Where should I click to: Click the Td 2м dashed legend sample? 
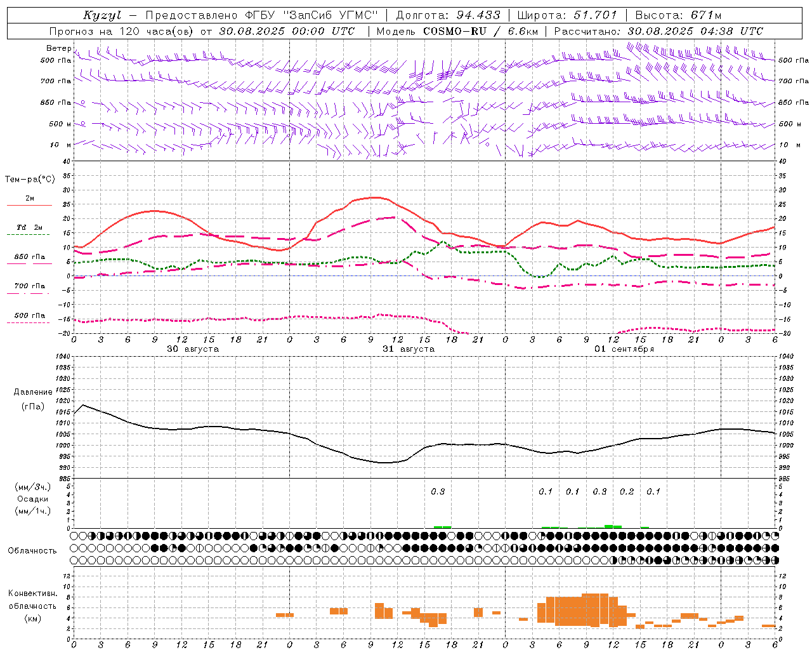click(30, 235)
